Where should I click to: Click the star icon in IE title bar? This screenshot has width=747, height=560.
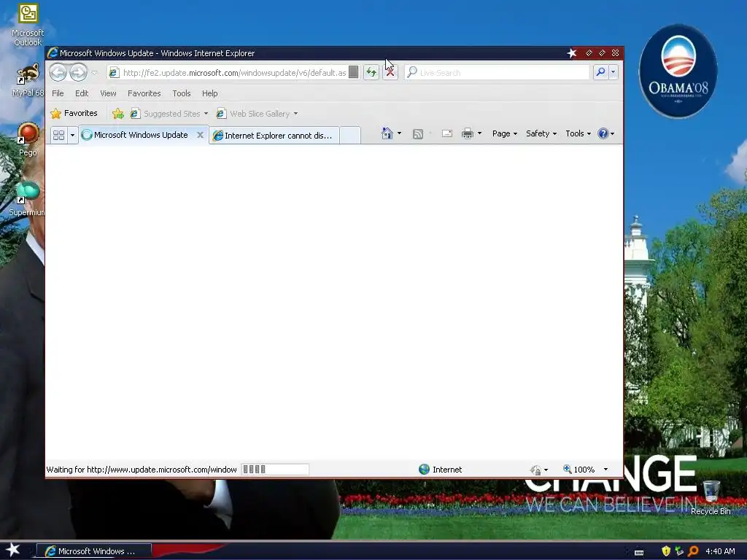point(572,53)
